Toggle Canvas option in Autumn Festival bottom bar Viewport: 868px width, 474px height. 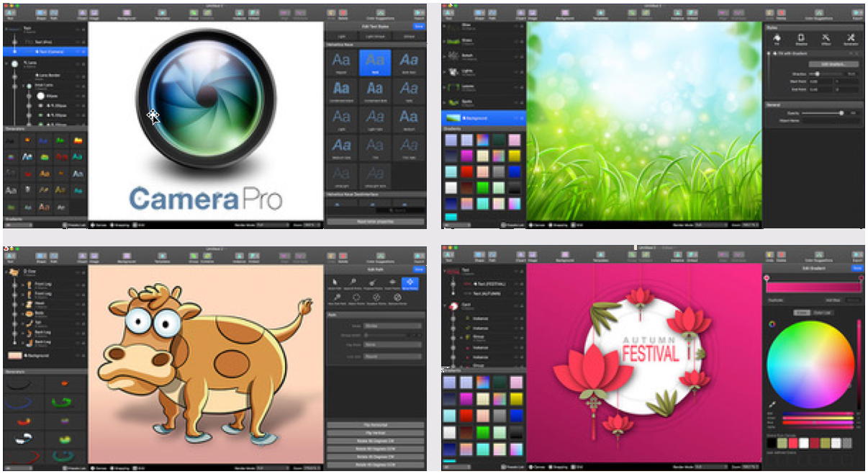pyautogui.click(x=536, y=467)
